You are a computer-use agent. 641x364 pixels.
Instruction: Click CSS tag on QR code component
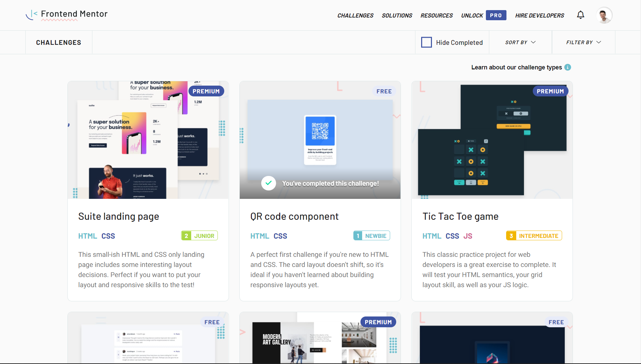tap(280, 236)
